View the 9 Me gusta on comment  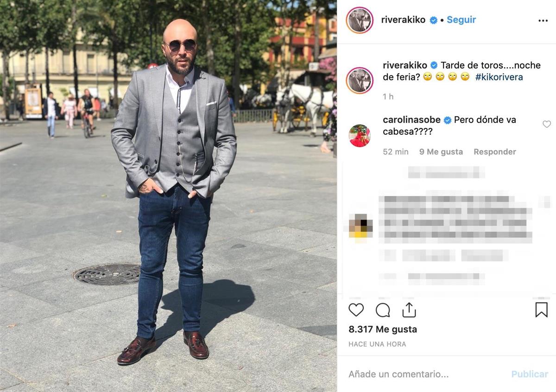[441, 152]
